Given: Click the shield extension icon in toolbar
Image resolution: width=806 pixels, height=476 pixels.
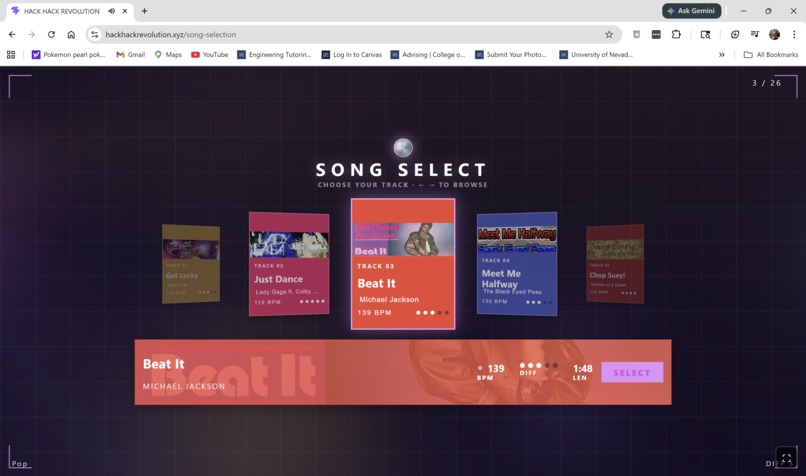Looking at the screenshot, I should coord(636,34).
